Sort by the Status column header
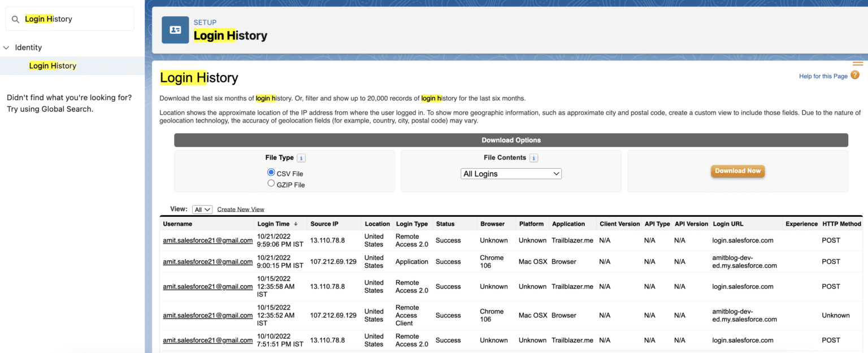The height and width of the screenshot is (353, 868). [x=445, y=224]
